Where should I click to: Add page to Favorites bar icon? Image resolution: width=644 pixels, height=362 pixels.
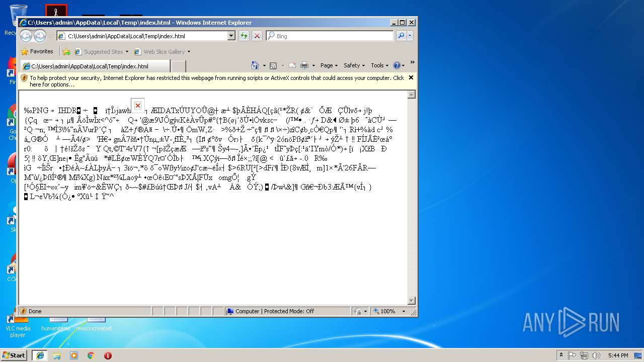(x=66, y=51)
